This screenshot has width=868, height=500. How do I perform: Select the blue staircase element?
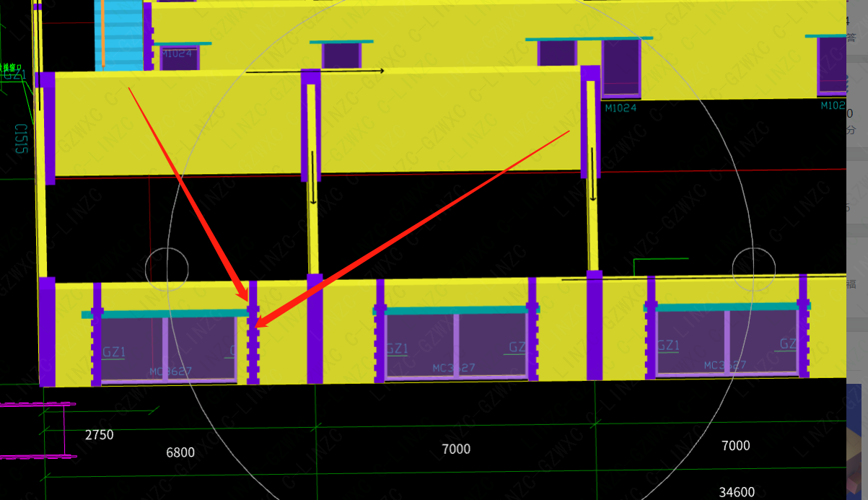point(118,35)
